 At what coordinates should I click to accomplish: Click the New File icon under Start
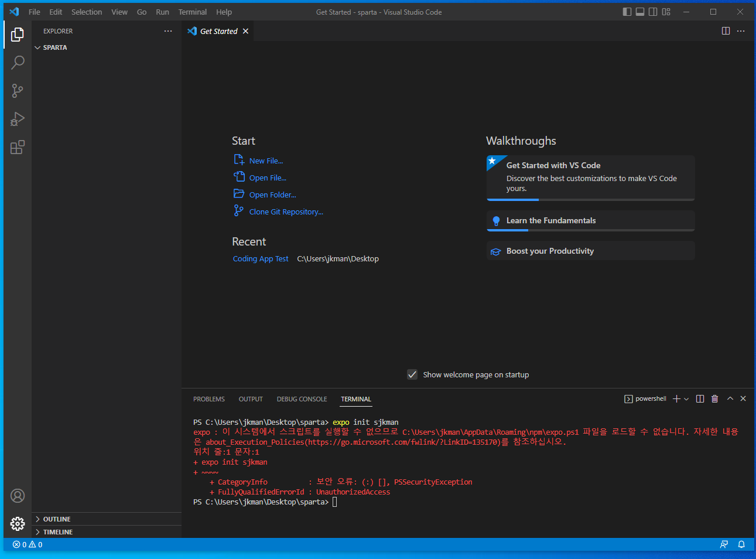[x=239, y=160]
